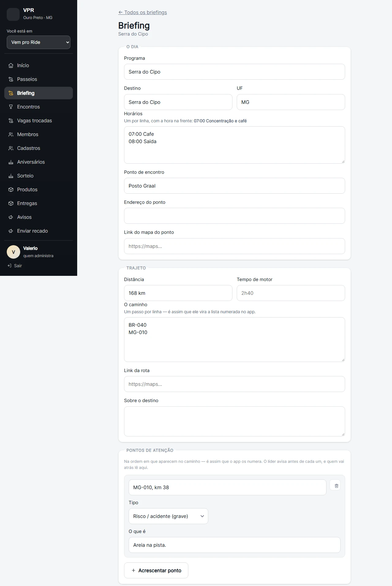Click the Produtos box icon
The height and width of the screenshot is (586, 392).
pyautogui.click(x=11, y=190)
